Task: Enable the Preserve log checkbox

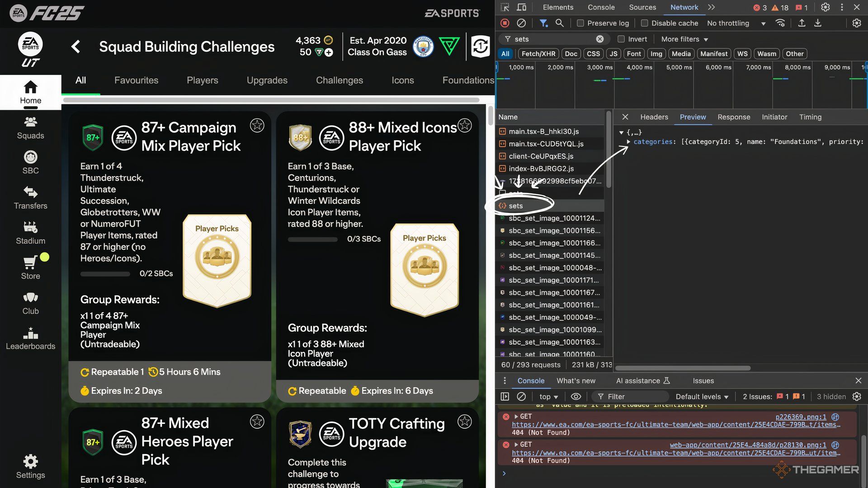Action: (x=580, y=23)
